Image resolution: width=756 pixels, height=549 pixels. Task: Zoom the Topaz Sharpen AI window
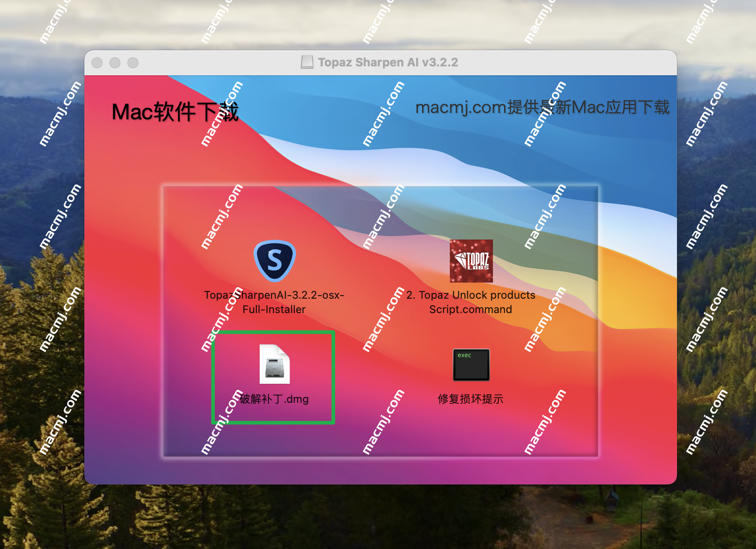pos(133,63)
